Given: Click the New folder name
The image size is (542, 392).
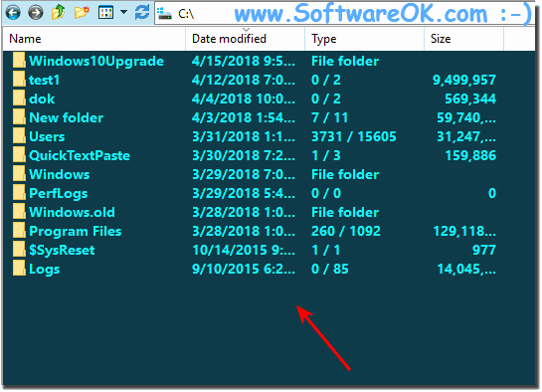Looking at the screenshot, I should (66, 117).
